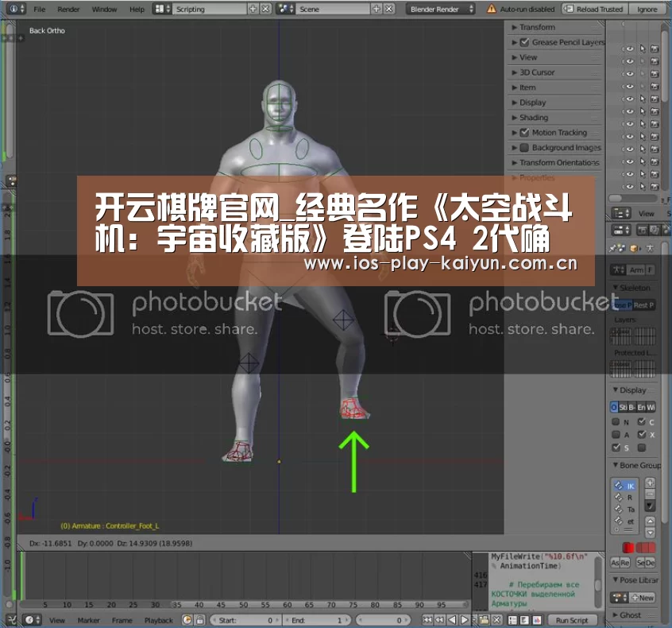Open the Window menu

[104, 9]
